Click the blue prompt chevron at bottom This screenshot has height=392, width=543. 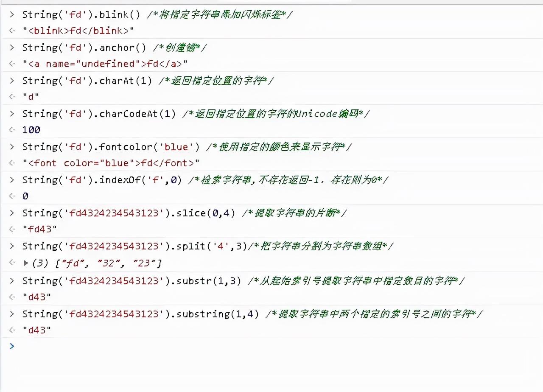click(x=12, y=346)
